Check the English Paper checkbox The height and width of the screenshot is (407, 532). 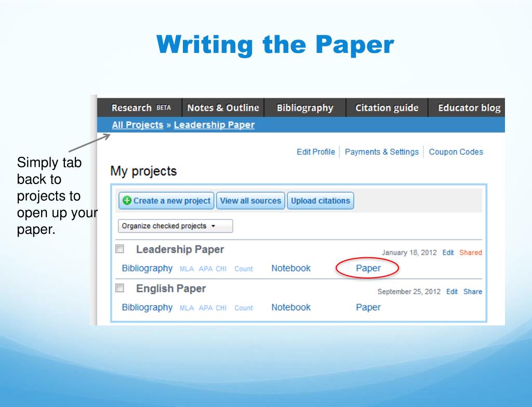tap(120, 288)
